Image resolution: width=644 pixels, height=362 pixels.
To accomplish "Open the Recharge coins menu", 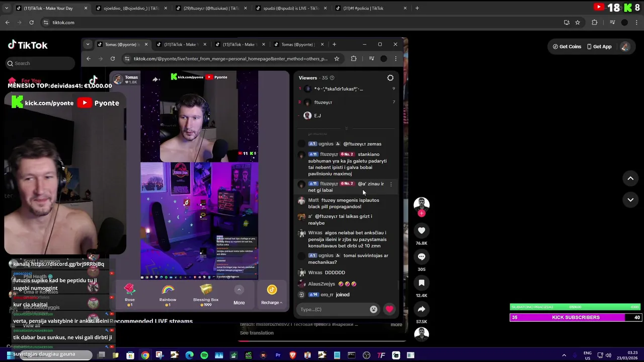I will point(272,295).
